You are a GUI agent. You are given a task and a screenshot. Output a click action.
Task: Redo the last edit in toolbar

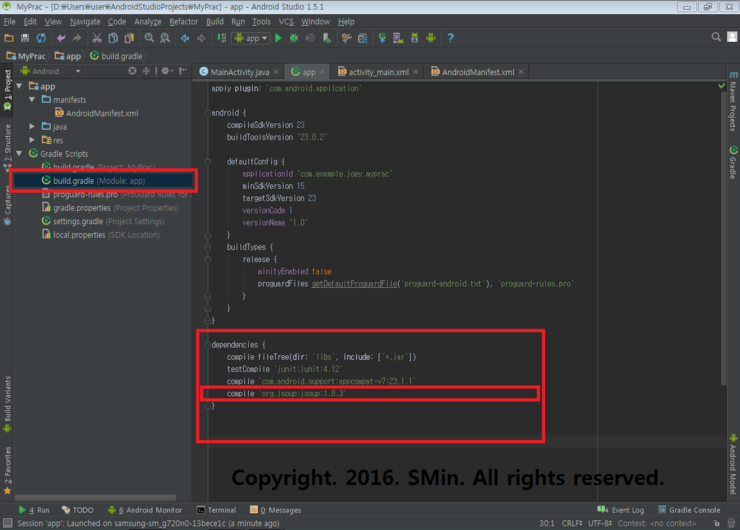[77, 38]
